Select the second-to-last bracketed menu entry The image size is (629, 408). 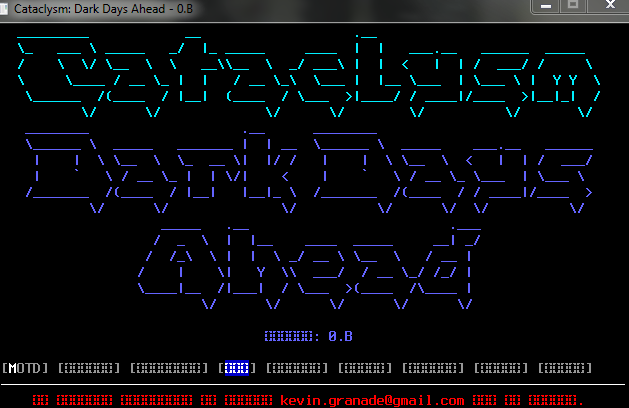(501, 368)
